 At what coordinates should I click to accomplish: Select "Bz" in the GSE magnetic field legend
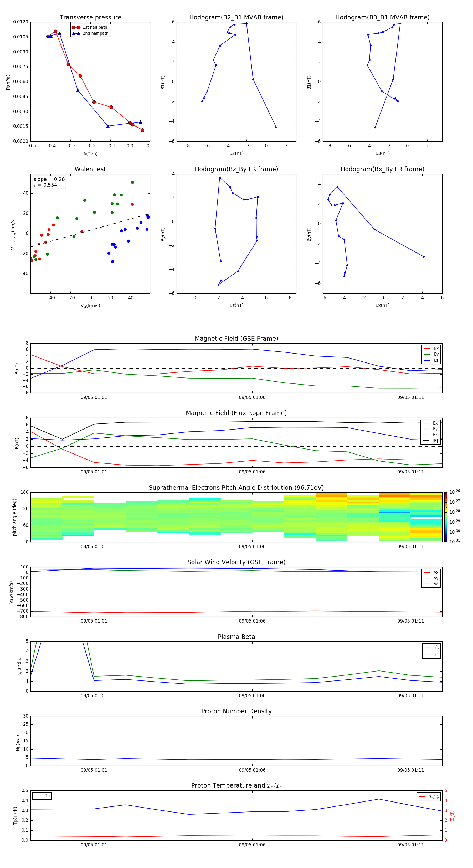[x=431, y=360]
